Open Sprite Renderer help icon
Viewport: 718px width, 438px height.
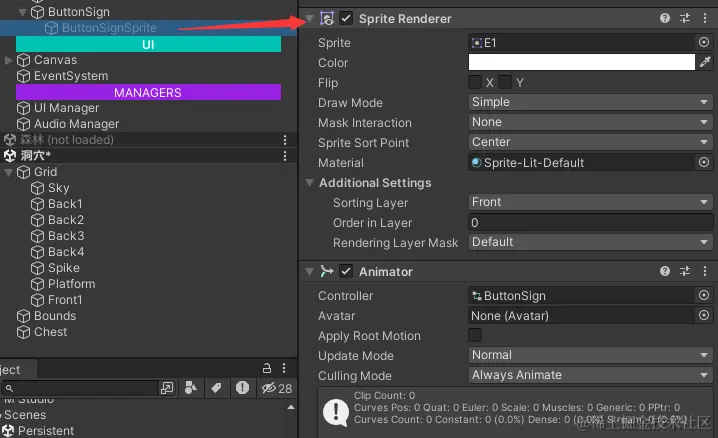665,18
